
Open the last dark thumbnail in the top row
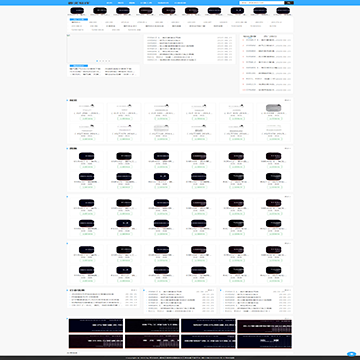[283, 11]
